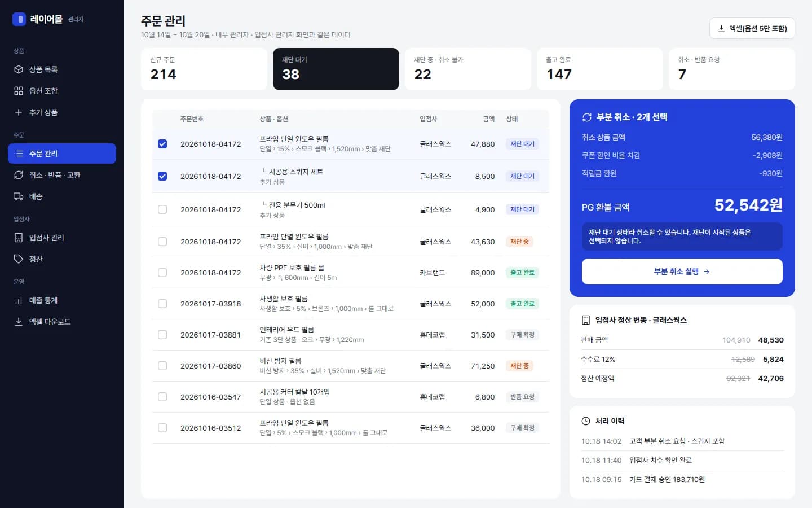Open 주문 관리 in the sidebar
This screenshot has height=508, width=812.
pyautogui.click(x=62, y=154)
